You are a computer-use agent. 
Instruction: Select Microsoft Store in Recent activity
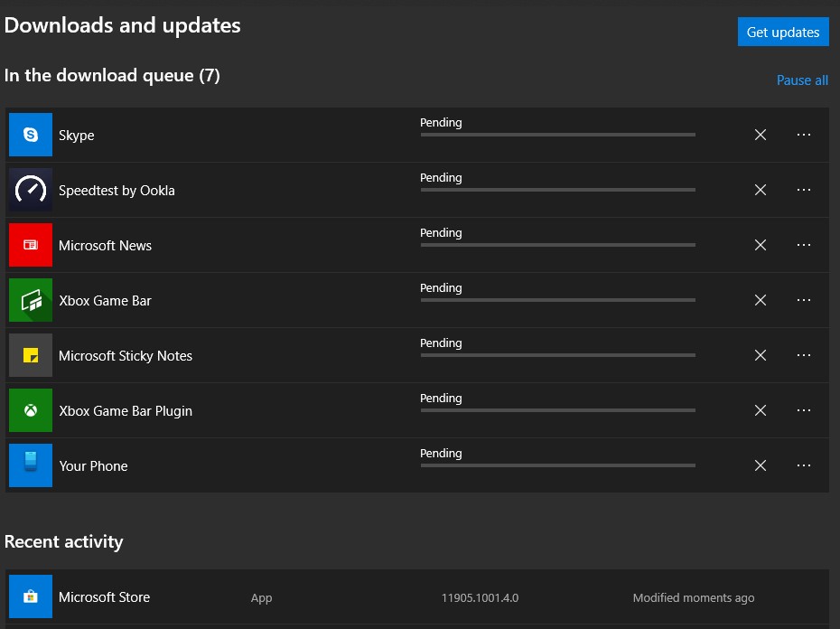pyautogui.click(x=105, y=596)
